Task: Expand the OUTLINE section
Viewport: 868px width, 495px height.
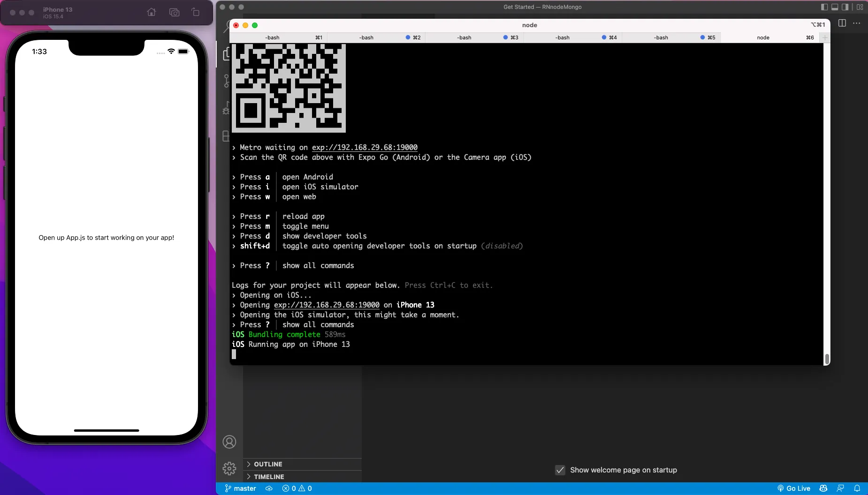Action: point(302,464)
